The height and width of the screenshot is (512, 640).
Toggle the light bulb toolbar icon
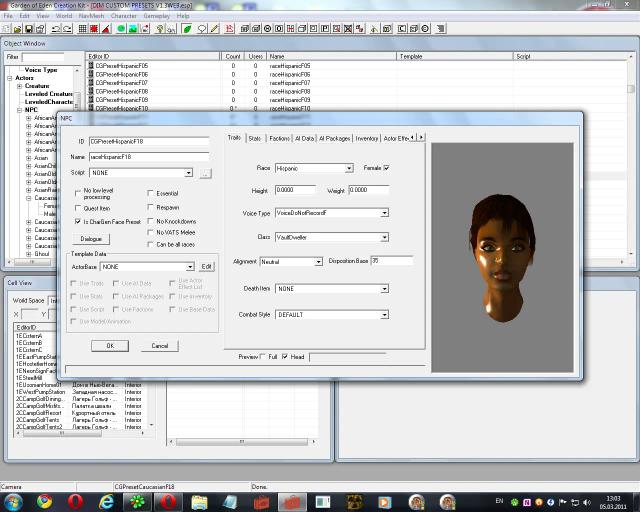click(x=160, y=29)
